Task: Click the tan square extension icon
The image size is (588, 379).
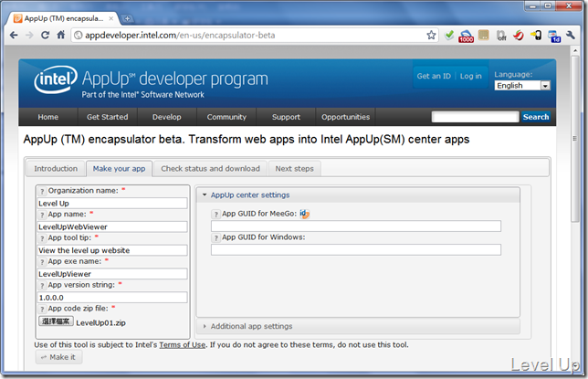Action: (x=483, y=36)
